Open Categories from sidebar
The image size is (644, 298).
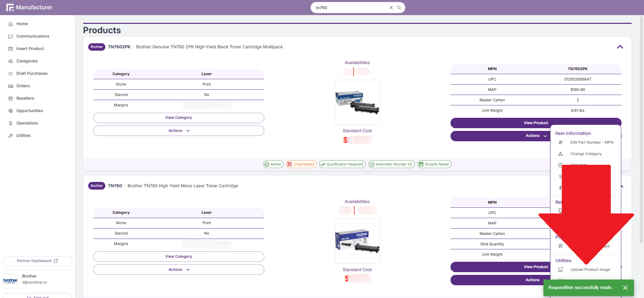click(27, 61)
